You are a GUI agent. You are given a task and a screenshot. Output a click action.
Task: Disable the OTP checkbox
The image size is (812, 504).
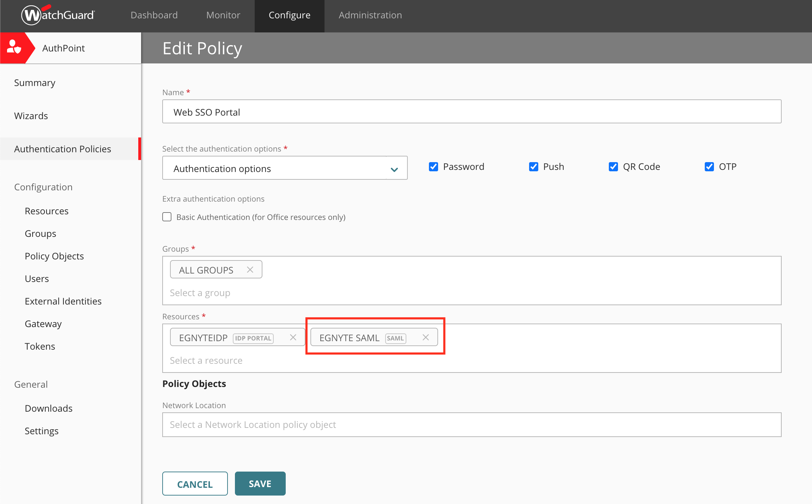point(709,167)
